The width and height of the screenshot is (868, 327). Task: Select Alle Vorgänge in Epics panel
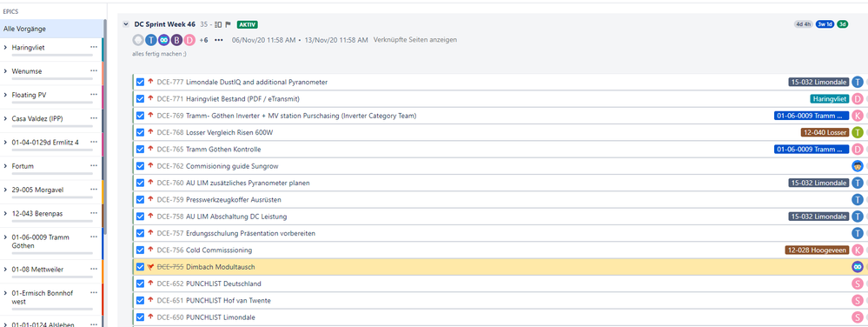51,29
